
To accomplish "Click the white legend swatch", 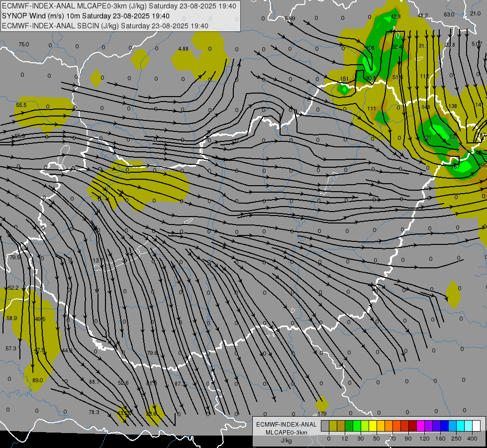I will point(477,426).
